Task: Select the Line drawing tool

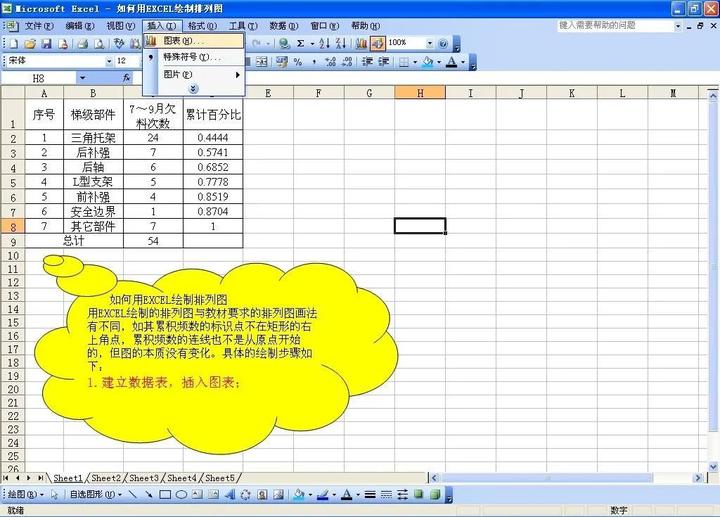Action: coord(132,495)
